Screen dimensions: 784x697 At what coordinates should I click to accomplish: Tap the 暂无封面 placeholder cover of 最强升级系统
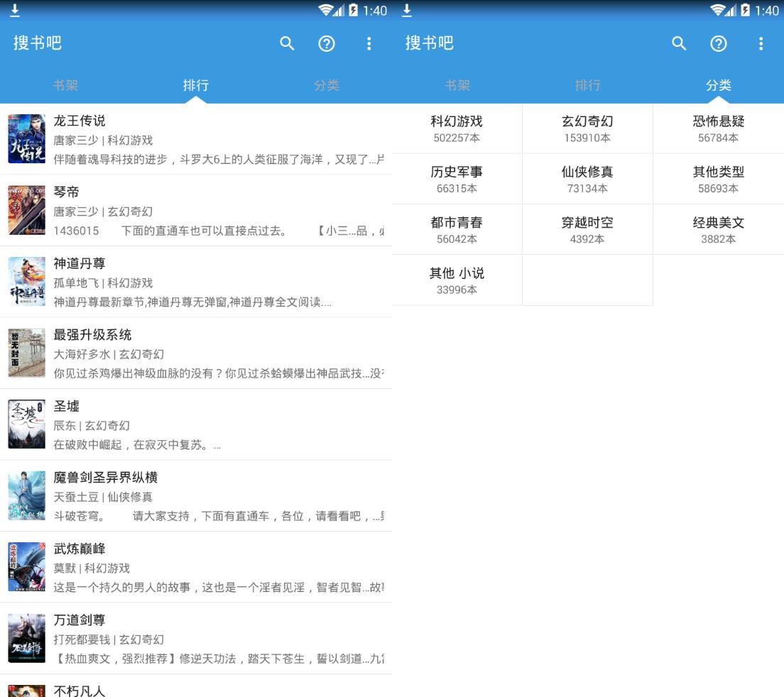click(x=26, y=353)
